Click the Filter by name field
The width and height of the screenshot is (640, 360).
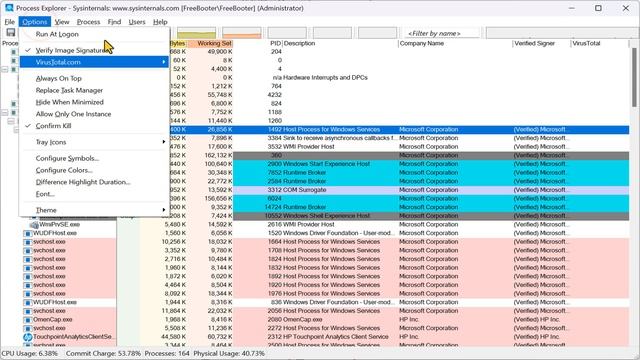[442, 33]
